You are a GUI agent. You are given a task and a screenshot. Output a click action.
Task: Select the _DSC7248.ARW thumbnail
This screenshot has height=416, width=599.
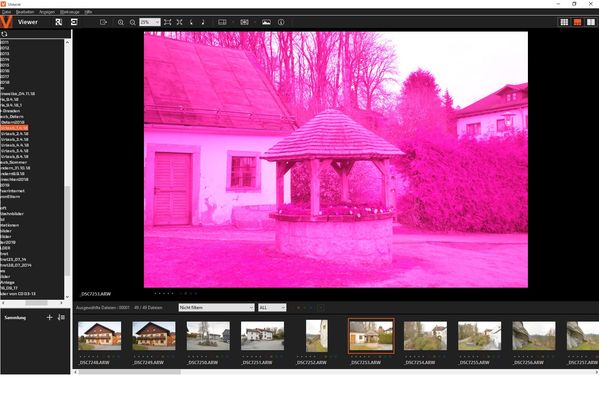pyautogui.click(x=99, y=336)
